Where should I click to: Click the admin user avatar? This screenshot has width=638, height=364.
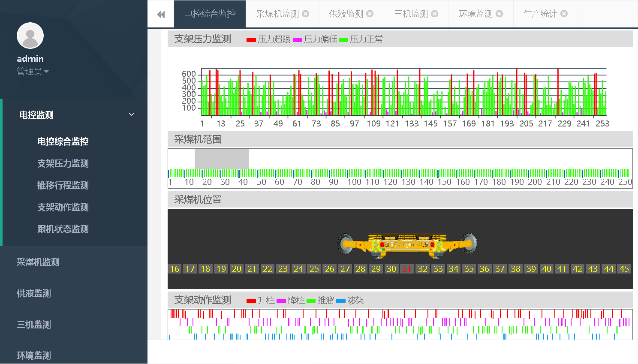click(30, 36)
